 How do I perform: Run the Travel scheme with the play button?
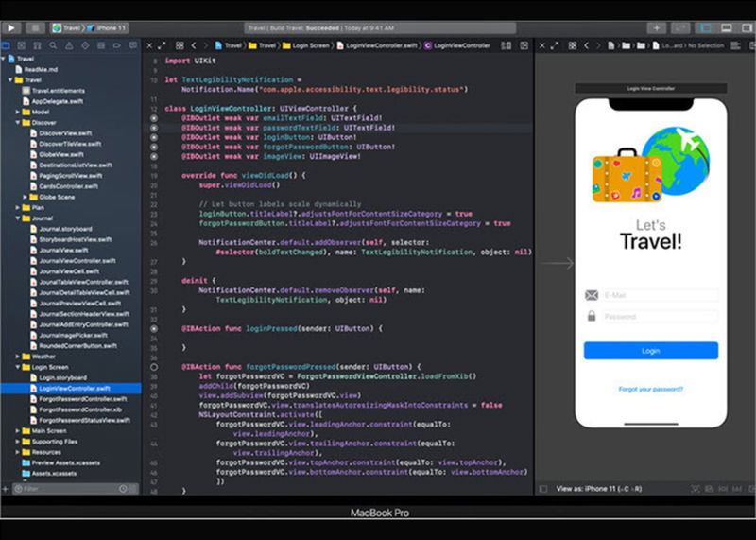(11, 28)
